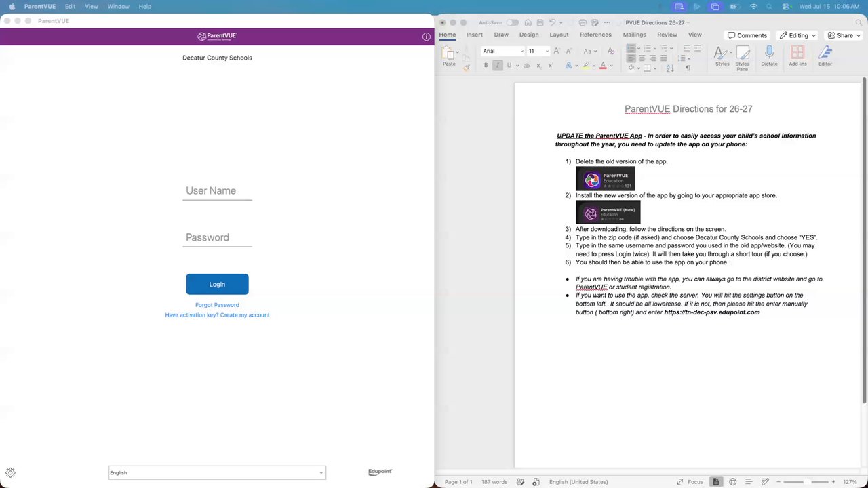
Task: Pick the red font color swatch
Action: coord(602,66)
